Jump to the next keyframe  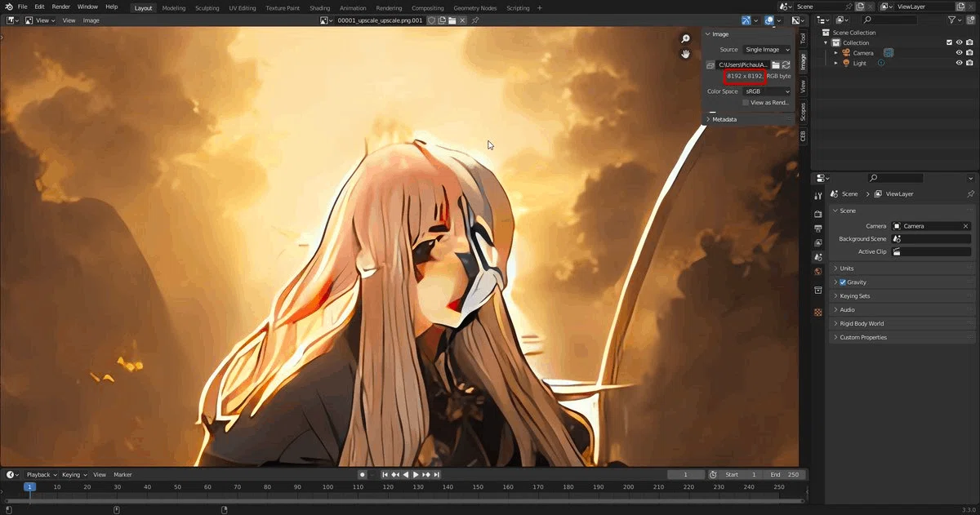click(426, 475)
